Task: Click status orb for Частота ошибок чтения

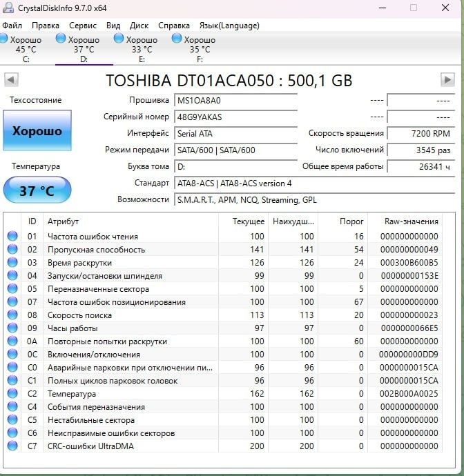Action: pyautogui.click(x=12, y=236)
